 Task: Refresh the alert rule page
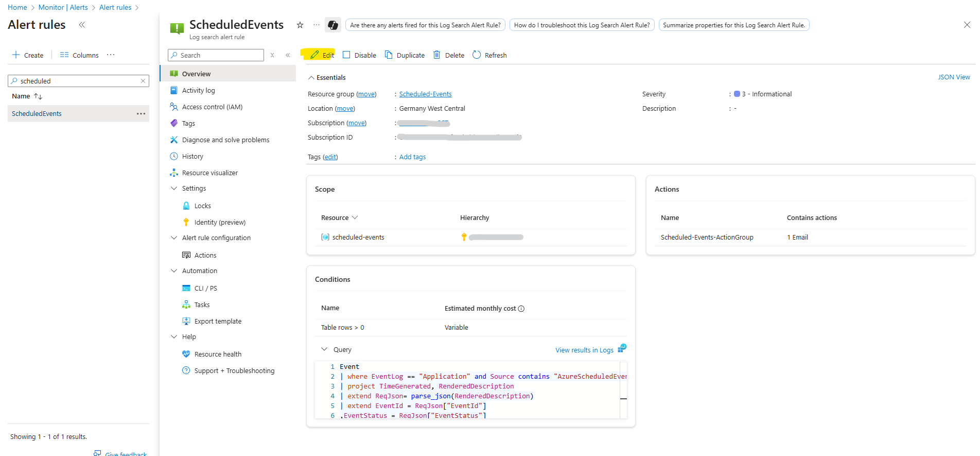489,55
